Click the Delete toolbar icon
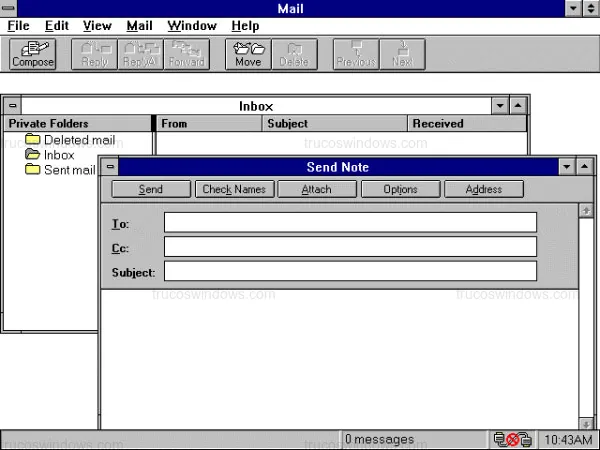Image resolution: width=600 pixels, height=450 pixels. tap(294, 54)
